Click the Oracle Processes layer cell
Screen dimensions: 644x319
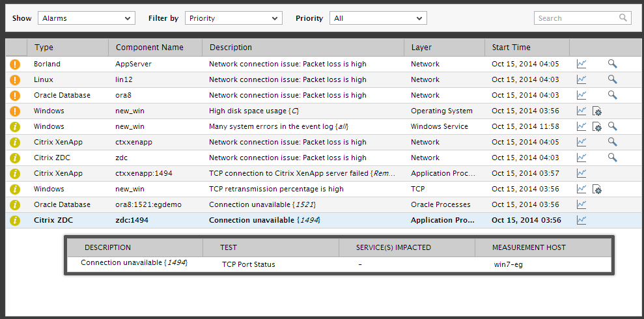(x=440, y=204)
